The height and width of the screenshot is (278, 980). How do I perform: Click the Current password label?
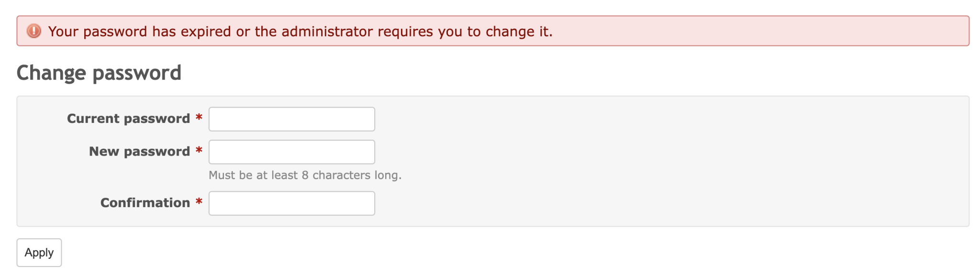pyautogui.click(x=128, y=118)
